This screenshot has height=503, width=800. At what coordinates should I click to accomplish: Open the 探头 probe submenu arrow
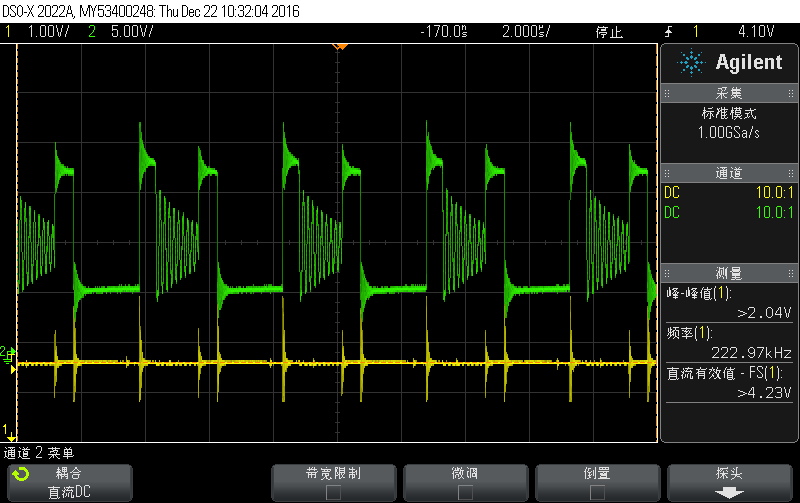[x=729, y=493]
